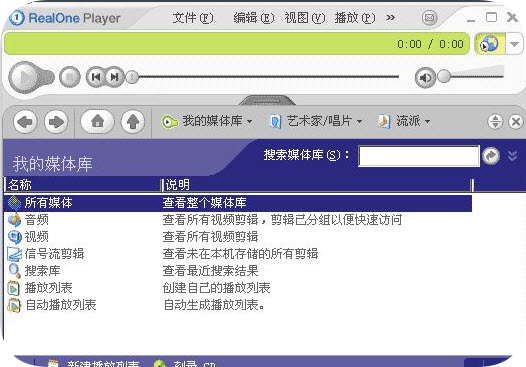Open the 视图(V) menu
Viewport: 526px width, 367px height.
coord(305,18)
